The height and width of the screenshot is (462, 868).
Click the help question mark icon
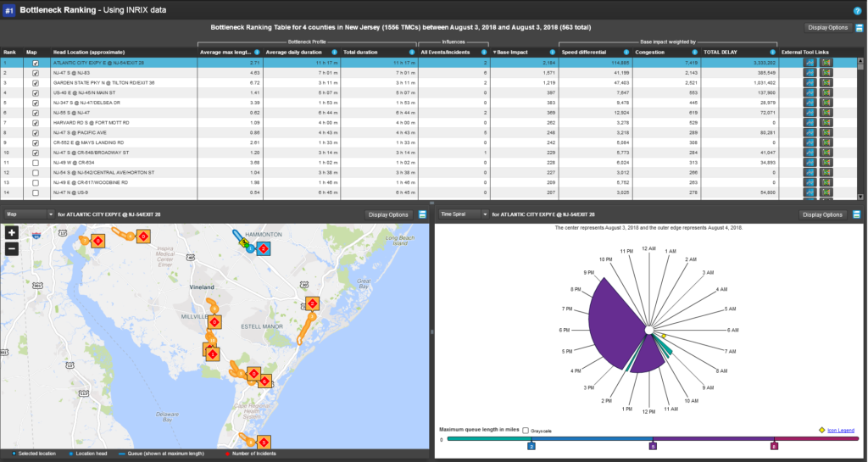tap(857, 10)
